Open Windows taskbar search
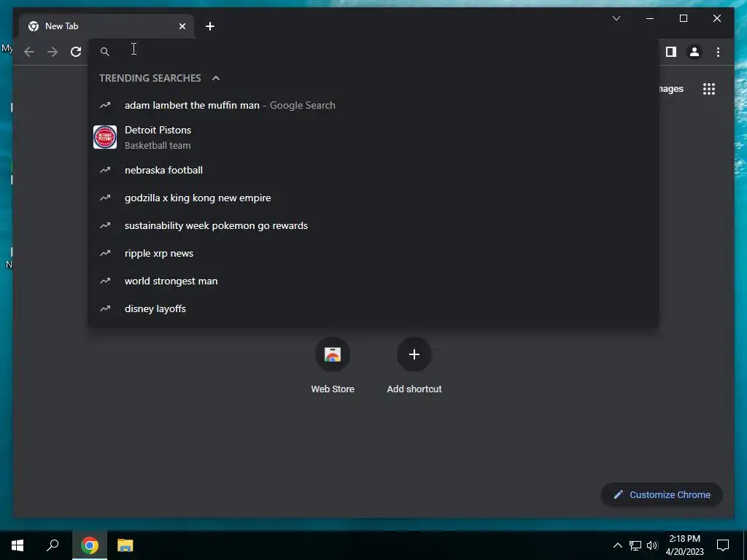 coord(53,545)
